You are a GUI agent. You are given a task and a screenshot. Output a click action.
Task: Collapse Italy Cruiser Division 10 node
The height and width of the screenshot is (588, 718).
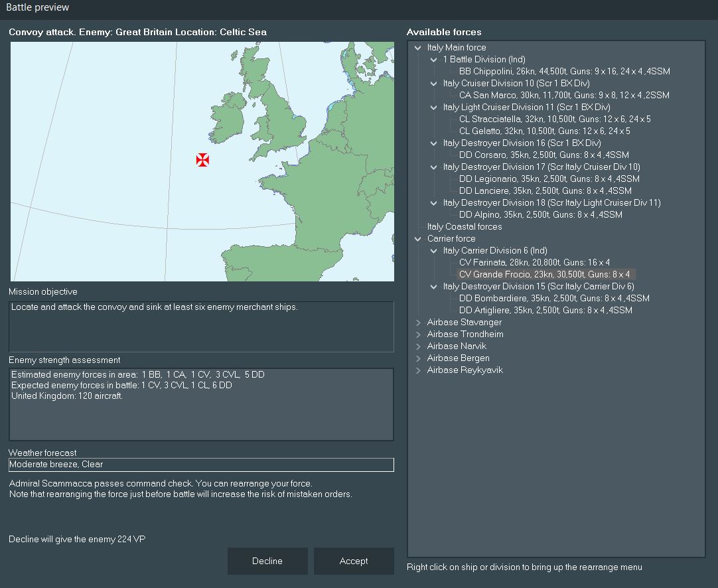(433, 84)
